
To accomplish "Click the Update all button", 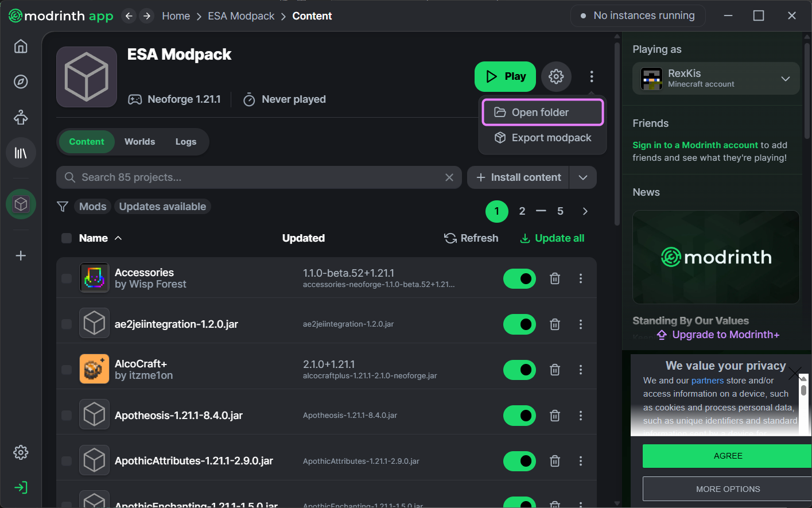I will tap(552, 238).
